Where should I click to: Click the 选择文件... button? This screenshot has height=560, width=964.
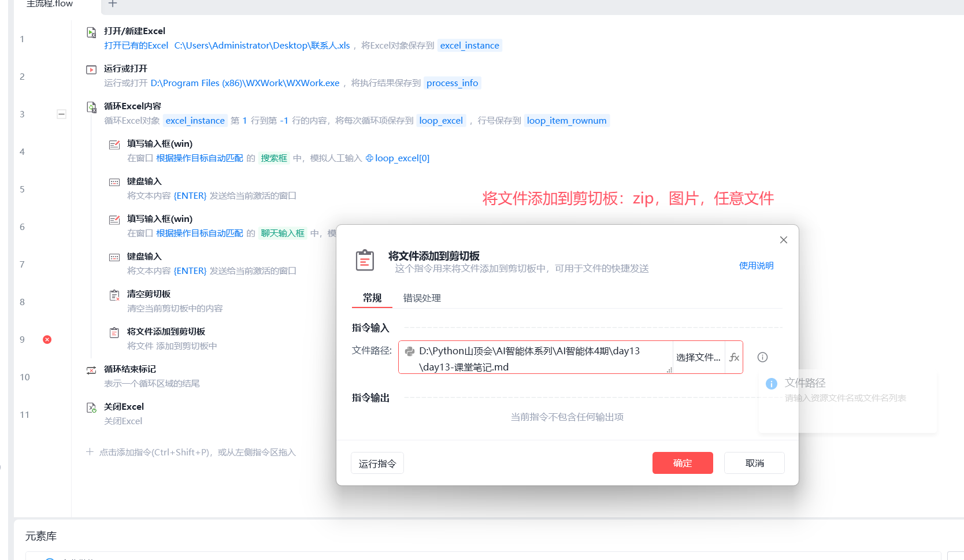[698, 358]
